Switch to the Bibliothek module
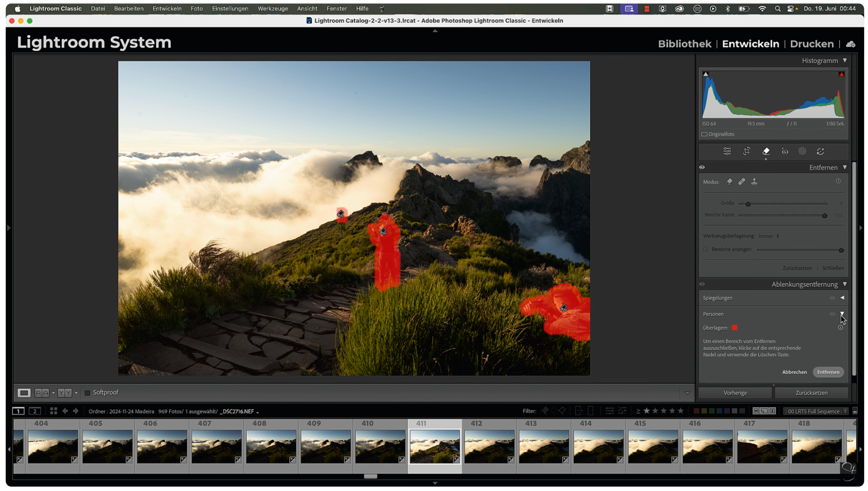The width and height of the screenshot is (868, 491). [x=684, y=44]
